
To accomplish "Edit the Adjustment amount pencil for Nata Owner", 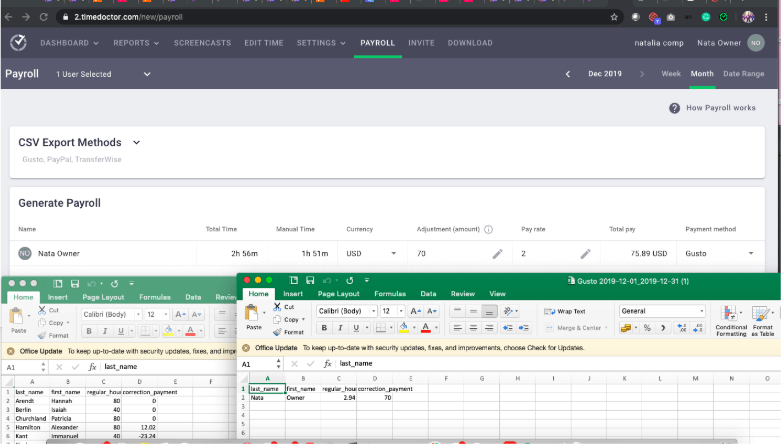I will [x=497, y=254].
